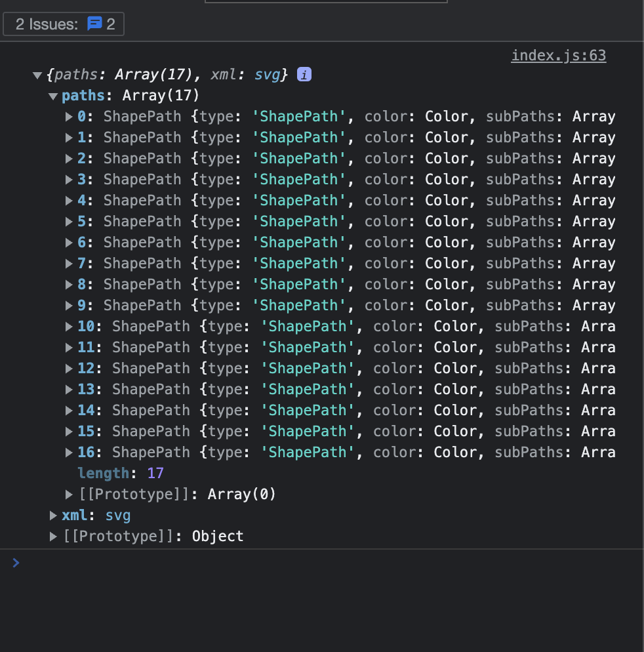
Task: Expand ShapePath item 13
Action: (x=69, y=390)
